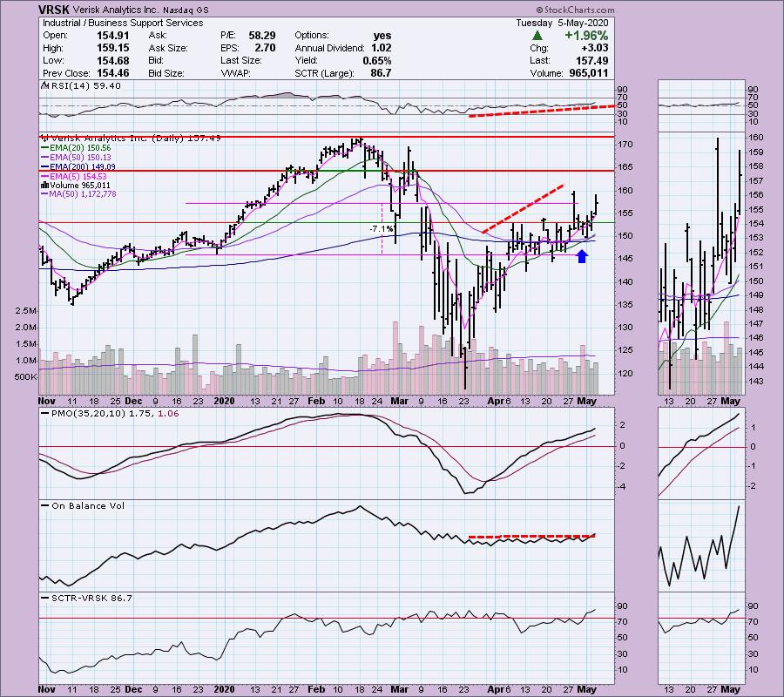Image resolution: width=784 pixels, height=697 pixels.
Task: Click the 159 label on the zoomed panel axis
Action: pos(755,152)
